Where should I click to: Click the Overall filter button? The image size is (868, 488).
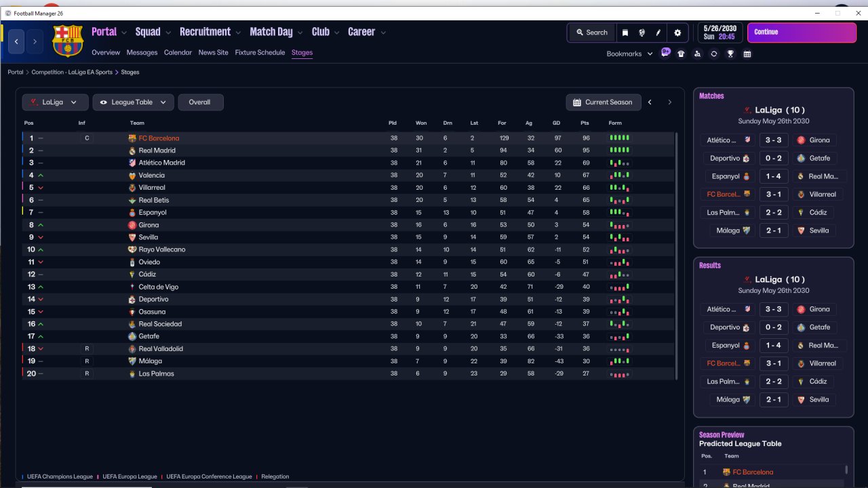(x=201, y=102)
